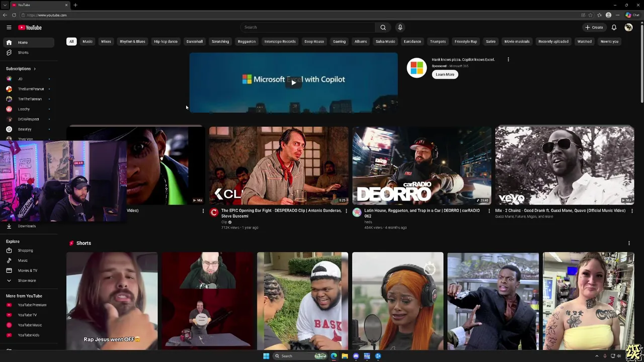Select the Recently uploaded filter chip
Screen dimensions: 644x362
(x=553, y=41)
